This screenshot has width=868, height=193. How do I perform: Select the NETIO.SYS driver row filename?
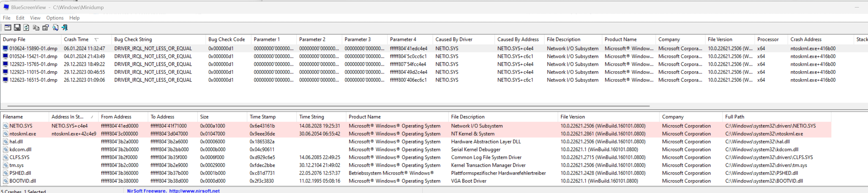point(21,126)
